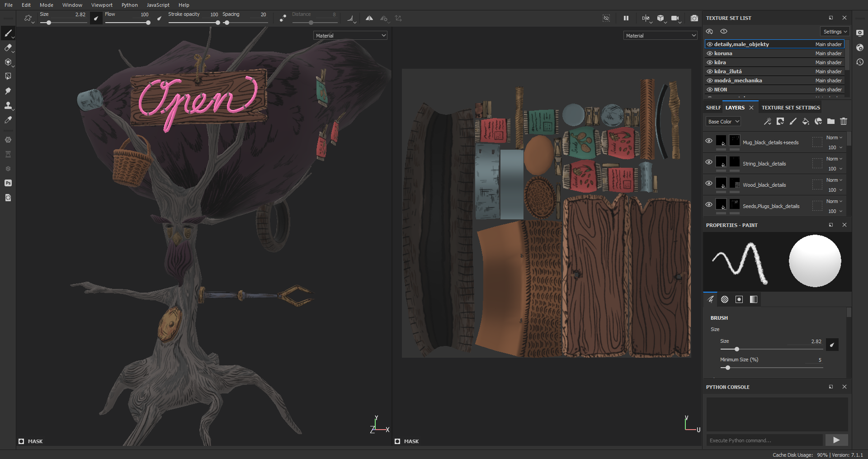
Task: Select the Smudge tool
Action: 8,91
